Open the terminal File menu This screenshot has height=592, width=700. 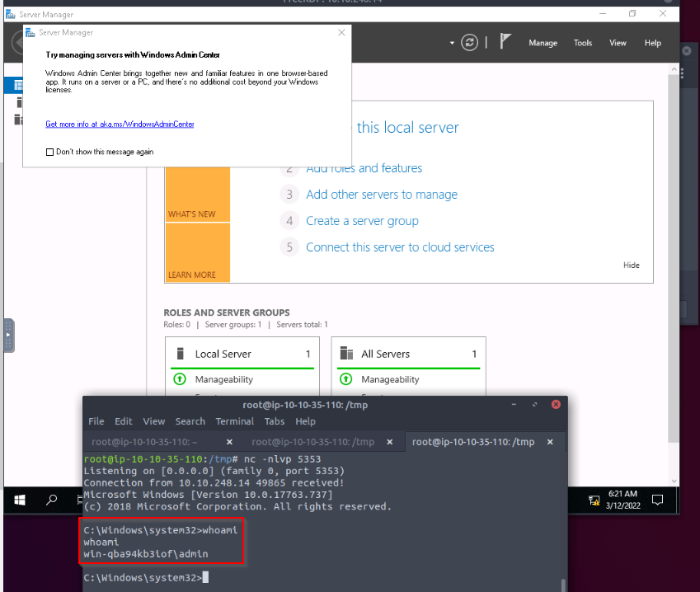tap(96, 421)
